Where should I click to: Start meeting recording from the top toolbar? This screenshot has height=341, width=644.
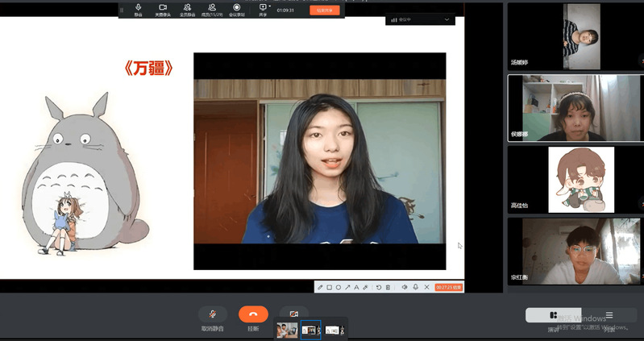tap(237, 10)
